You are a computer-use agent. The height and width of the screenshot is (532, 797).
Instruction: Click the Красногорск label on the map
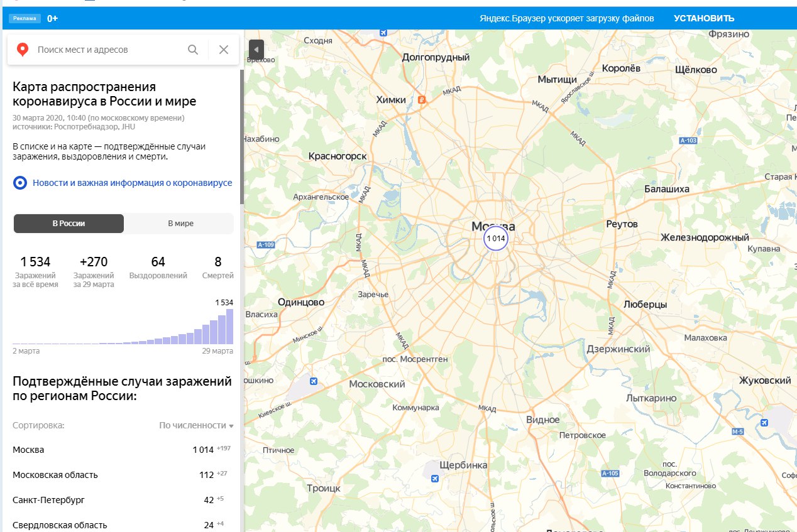[x=338, y=156]
